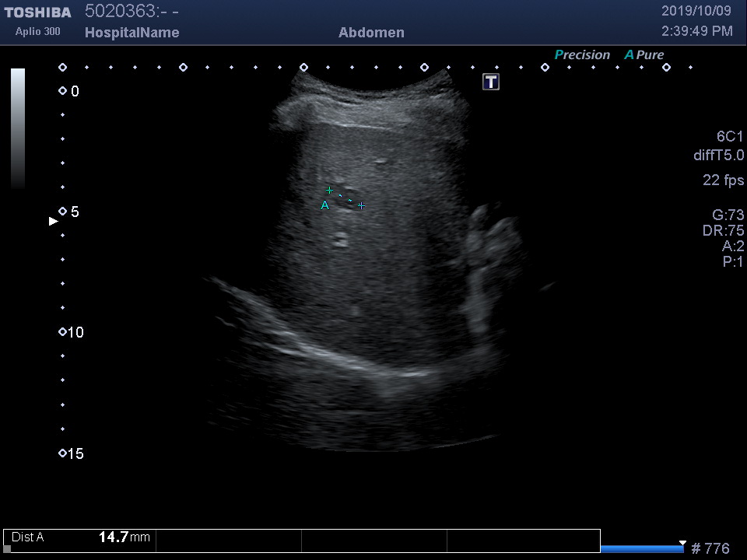
Task: Click the blue cine playback progress bar
Action: point(641,549)
